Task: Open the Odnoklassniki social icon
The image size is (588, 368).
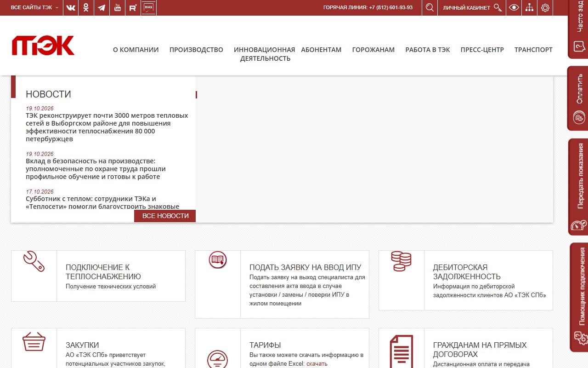Action: click(x=86, y=8)
